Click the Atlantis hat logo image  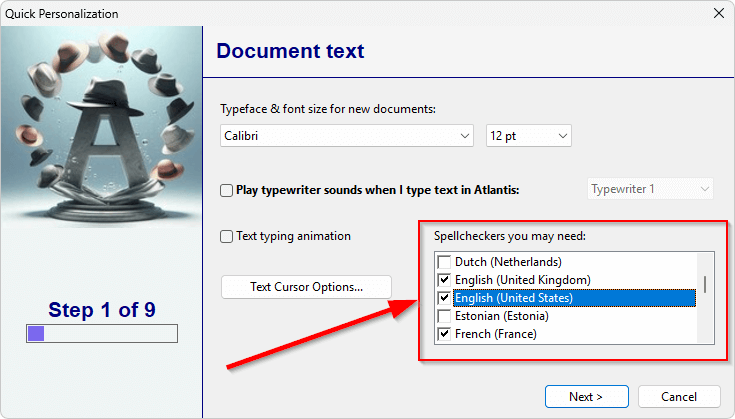click(101, 127)
